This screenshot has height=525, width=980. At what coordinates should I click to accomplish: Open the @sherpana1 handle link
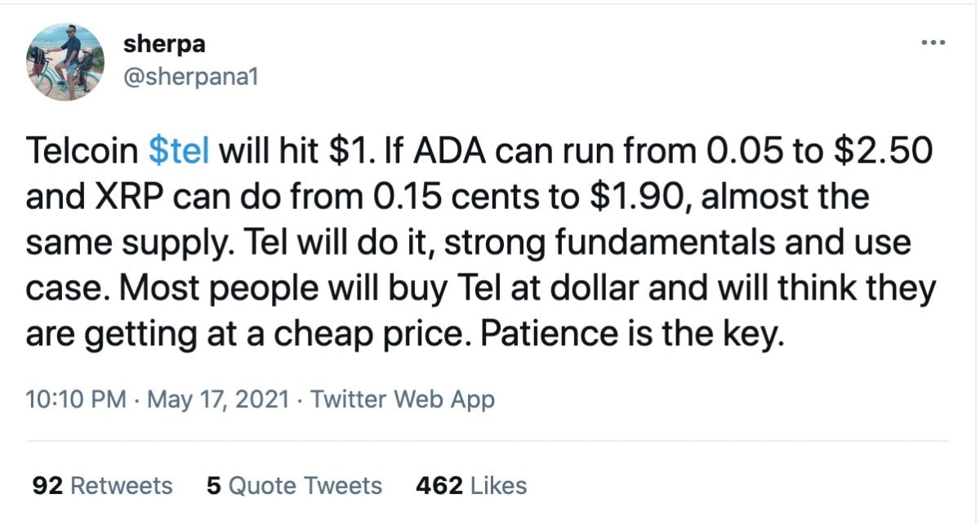click(190, 80)
